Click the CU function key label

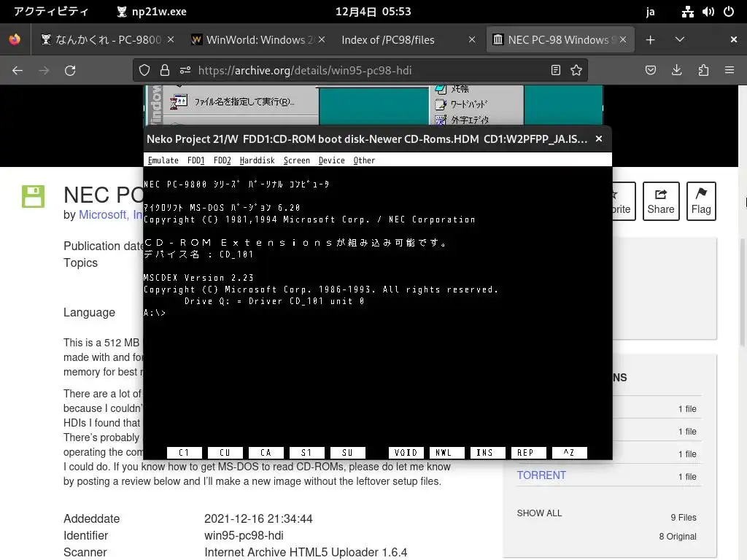(x=225, y=452)
